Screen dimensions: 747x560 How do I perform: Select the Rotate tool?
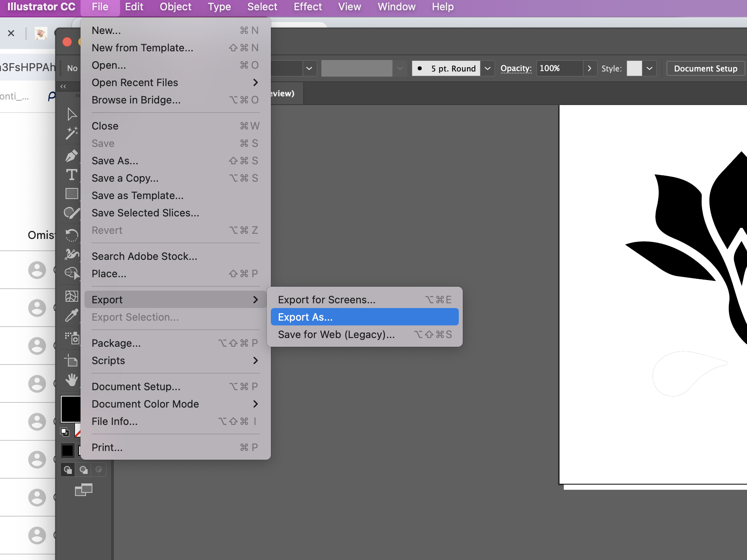click(71, 235)
